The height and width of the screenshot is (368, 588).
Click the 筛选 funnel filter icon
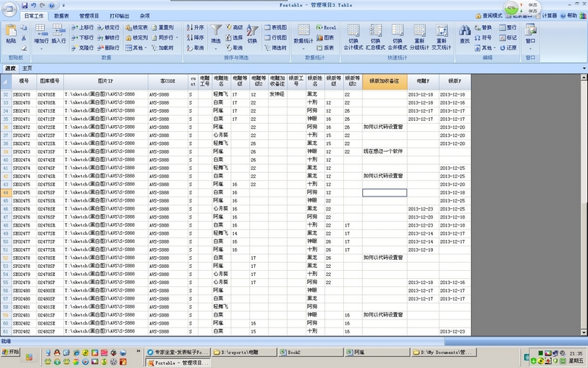click(x=216, y=31)
